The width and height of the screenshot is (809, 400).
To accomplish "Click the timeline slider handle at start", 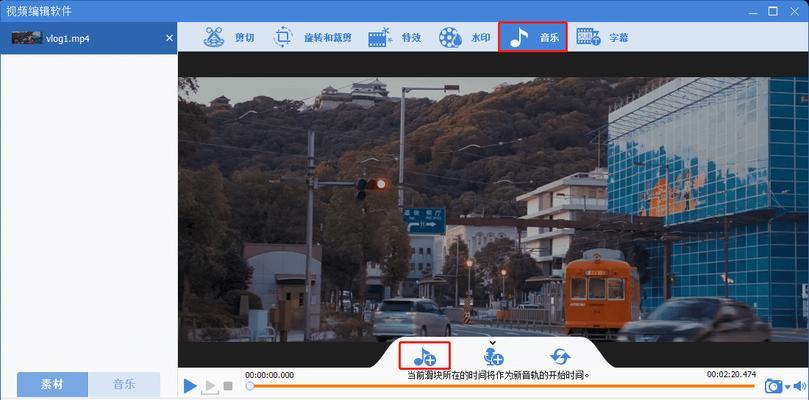I will 250,386.
